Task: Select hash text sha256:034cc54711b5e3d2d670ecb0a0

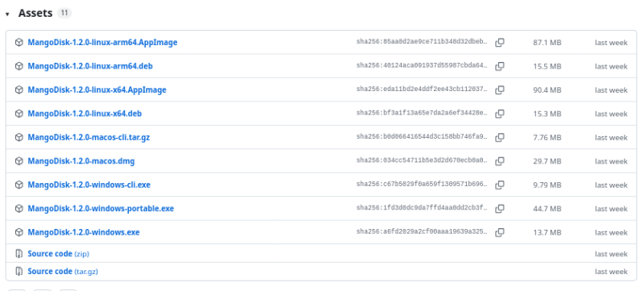Action: click(422, 160)
